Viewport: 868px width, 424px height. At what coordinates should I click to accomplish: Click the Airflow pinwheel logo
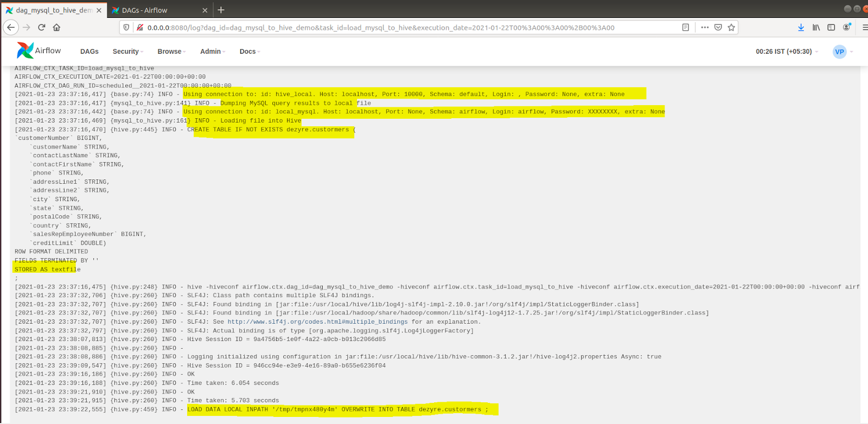(25, 50)
